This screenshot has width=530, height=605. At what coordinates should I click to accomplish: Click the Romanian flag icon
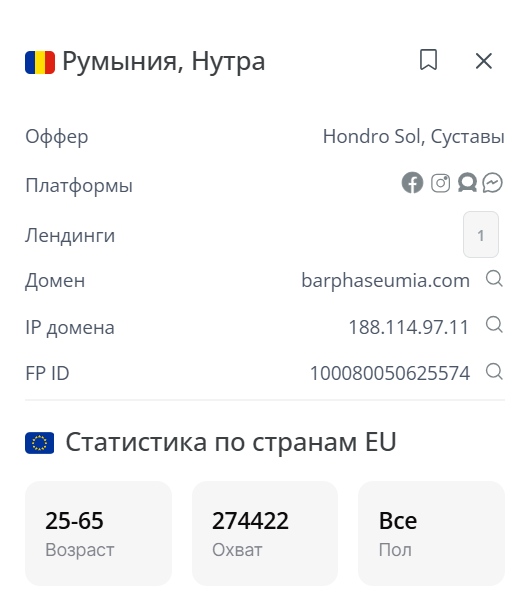click(x=40, y=62)
